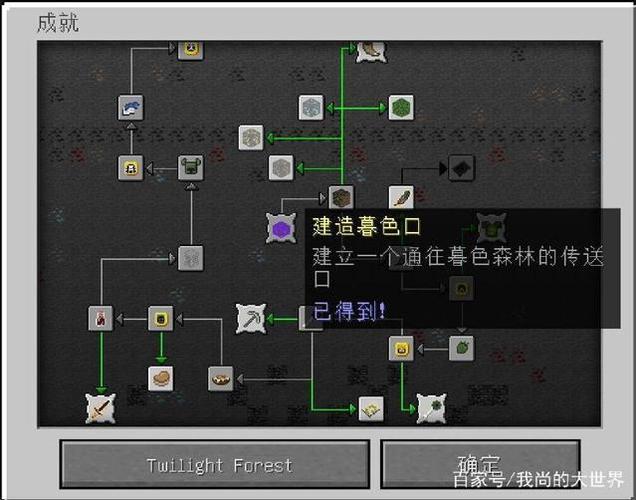Click the pickaxe achievement icon
This screenshot has width=636, height=500.
(251, 319)
